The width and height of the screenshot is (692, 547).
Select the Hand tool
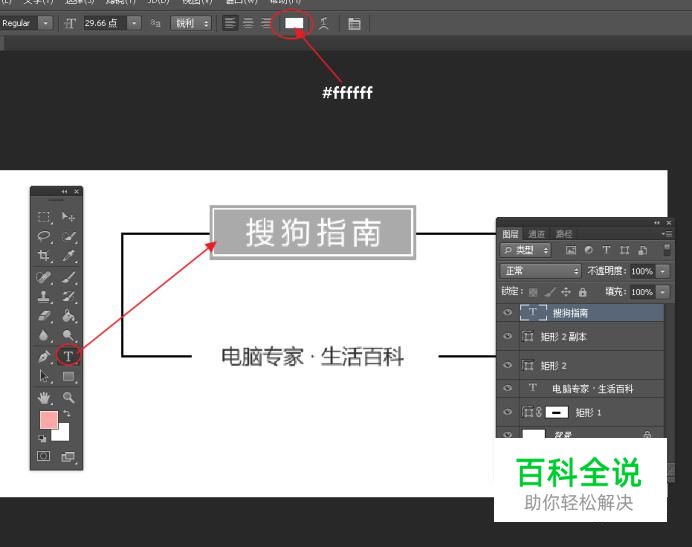pos(43,397)
